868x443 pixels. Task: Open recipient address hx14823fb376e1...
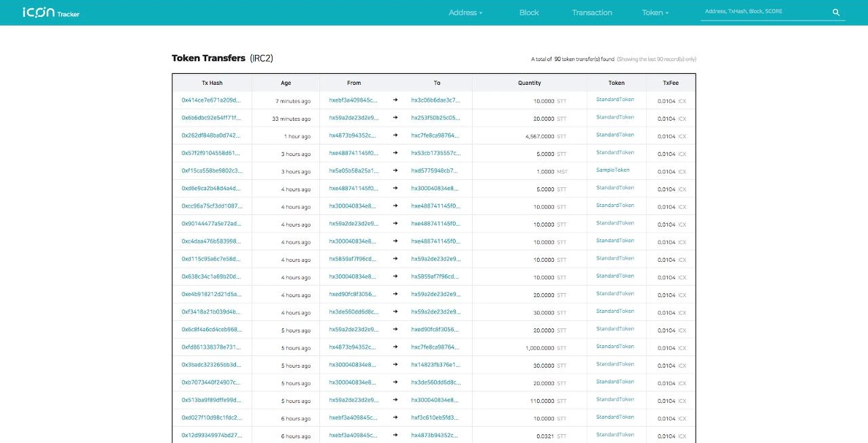[435, 365]
